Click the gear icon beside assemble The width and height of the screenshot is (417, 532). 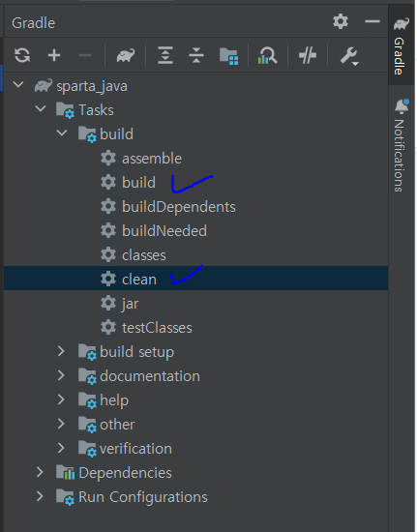[x=108, y=158]
